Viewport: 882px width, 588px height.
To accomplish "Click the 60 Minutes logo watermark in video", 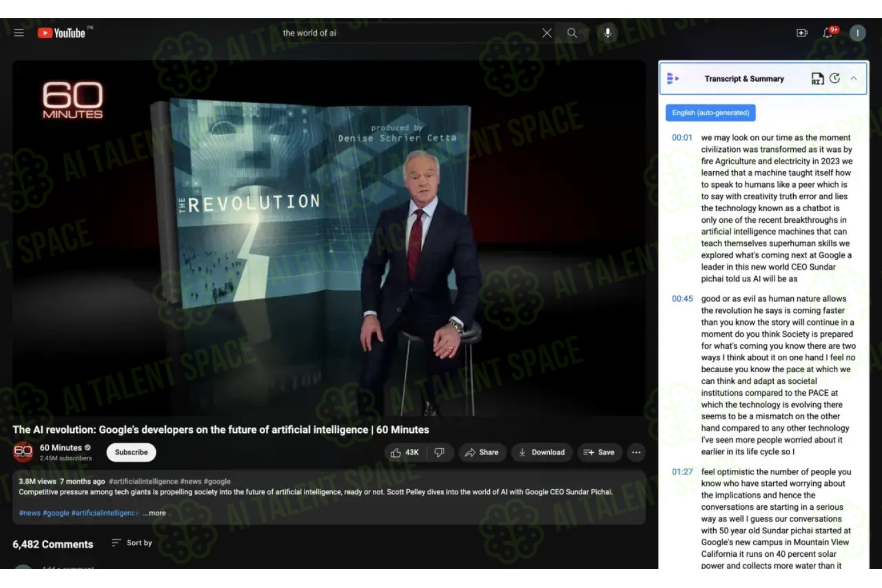I will coord(72,100).
